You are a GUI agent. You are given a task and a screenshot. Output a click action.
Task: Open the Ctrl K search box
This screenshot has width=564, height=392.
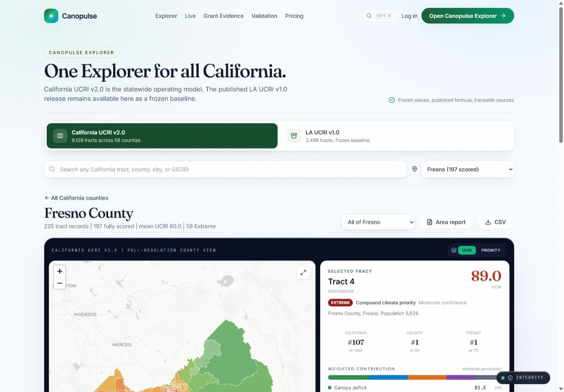pyautogui.click(x=379, y=16)
